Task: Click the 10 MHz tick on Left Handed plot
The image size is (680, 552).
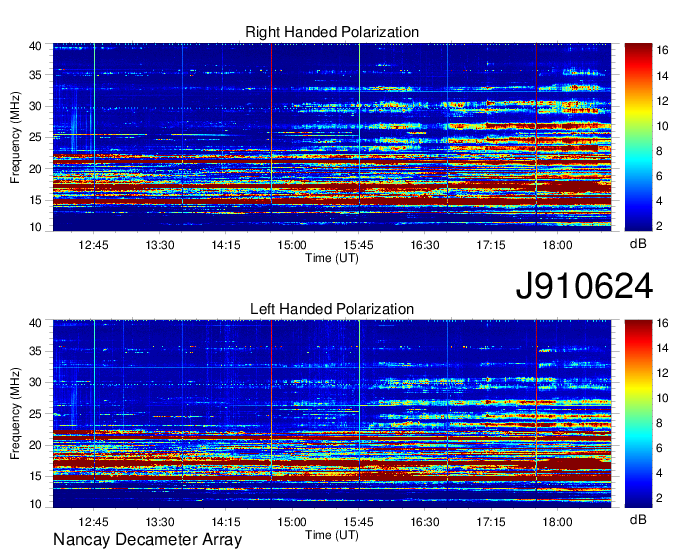Action: [36, 504]
